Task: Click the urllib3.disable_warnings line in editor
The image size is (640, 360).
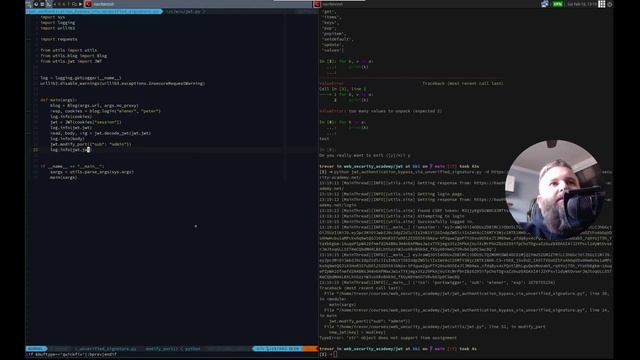Action: 122,83
